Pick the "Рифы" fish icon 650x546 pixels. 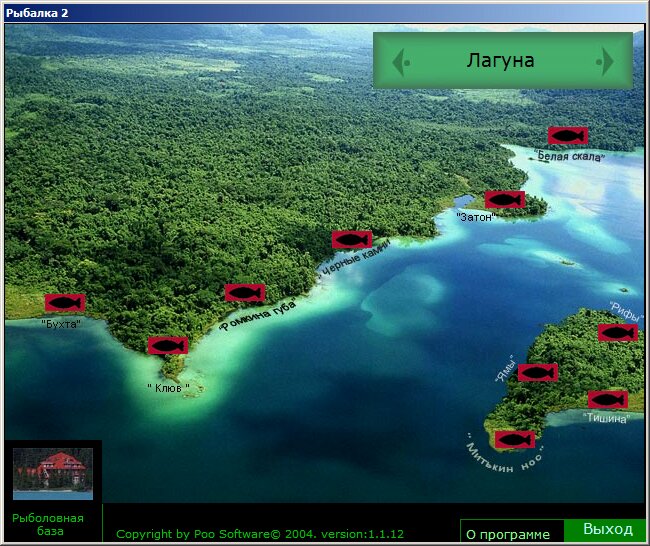point(617,332)
